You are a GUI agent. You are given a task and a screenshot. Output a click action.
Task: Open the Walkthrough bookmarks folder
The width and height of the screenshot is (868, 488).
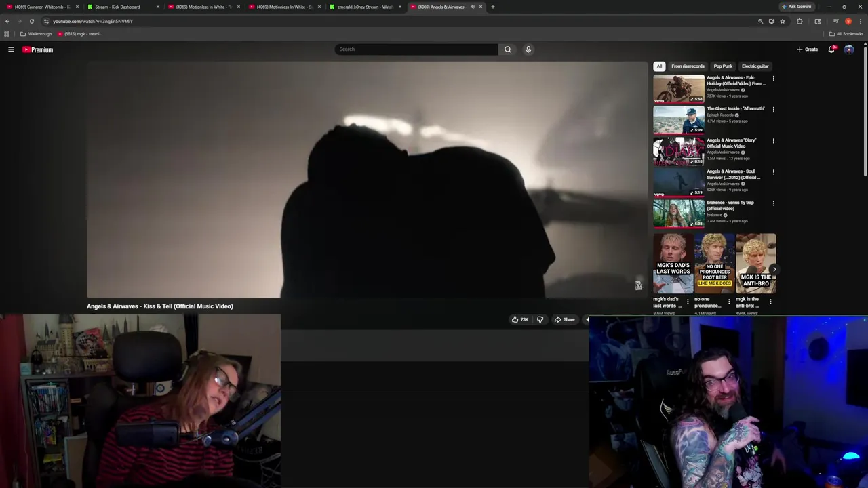pos(36,34)
